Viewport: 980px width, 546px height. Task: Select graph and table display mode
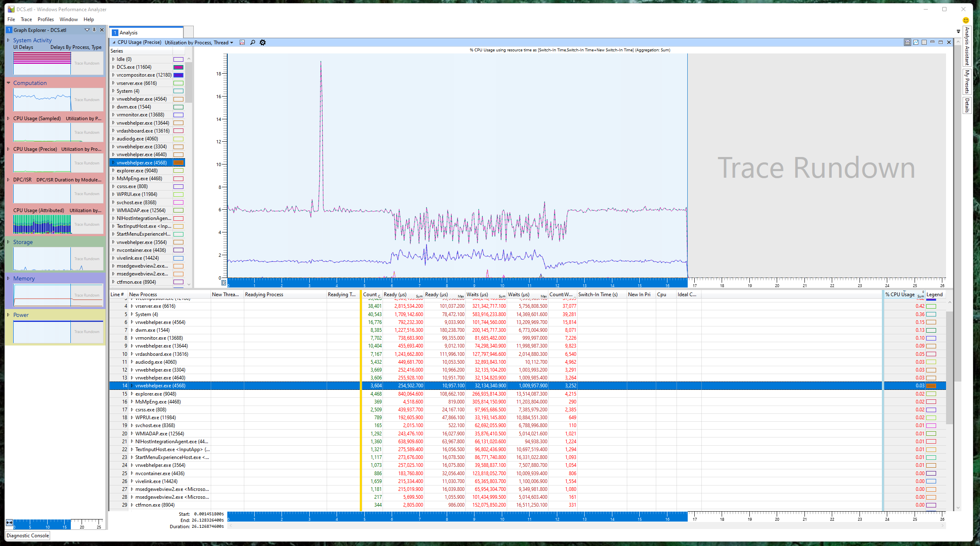(907, 42)
